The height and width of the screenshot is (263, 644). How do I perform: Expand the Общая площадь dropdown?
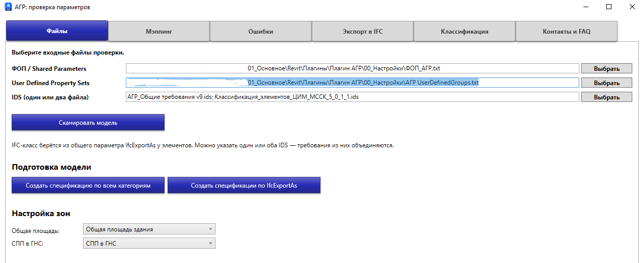coord(149,229)
